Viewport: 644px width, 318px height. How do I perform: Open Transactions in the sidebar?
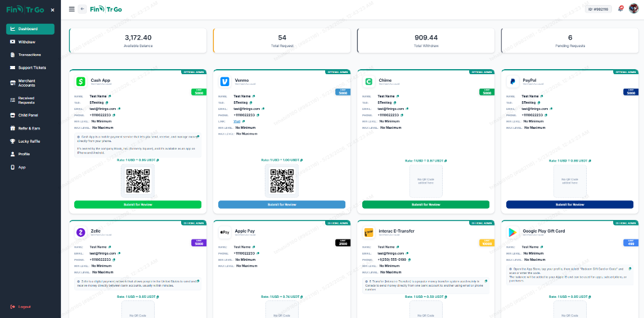(x=30, y=55)
